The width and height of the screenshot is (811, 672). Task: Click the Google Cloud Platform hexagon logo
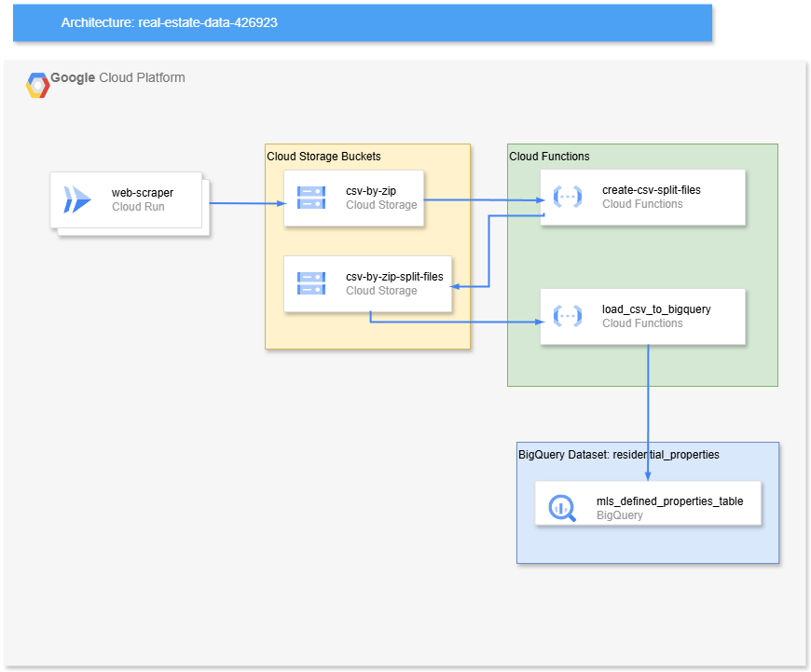click(38, 86)
